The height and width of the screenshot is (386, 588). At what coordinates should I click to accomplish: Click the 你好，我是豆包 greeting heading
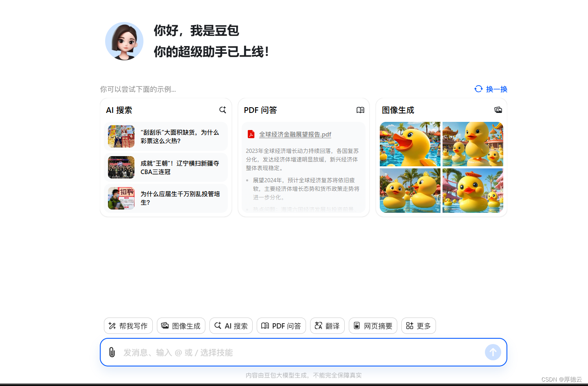196,31
